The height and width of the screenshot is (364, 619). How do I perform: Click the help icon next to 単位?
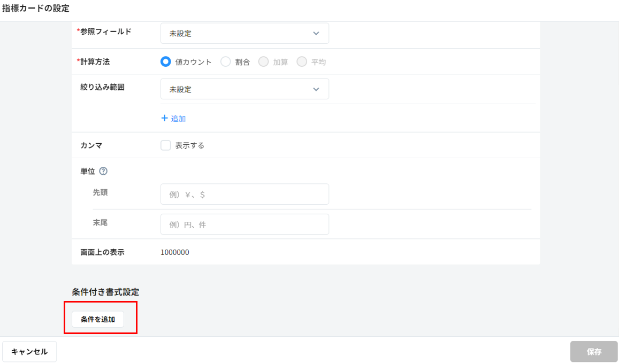pyautogui.click(x=104, y=172)
